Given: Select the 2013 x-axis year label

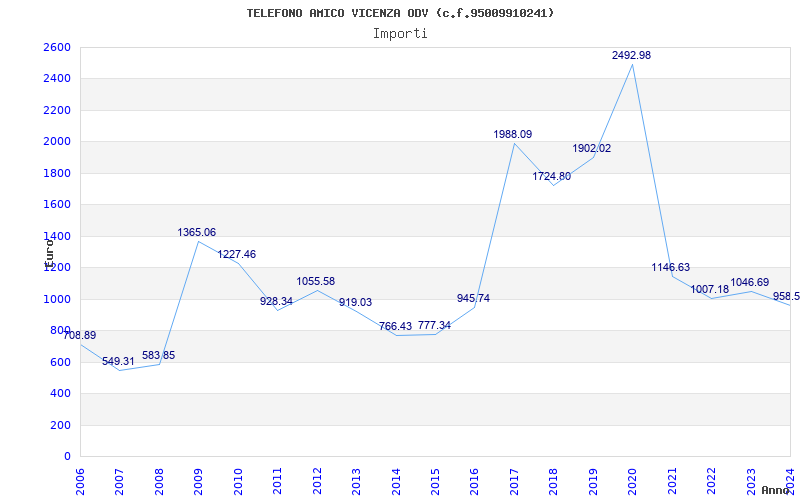Looking at the screenshot, I should click(x=356, y=482).
